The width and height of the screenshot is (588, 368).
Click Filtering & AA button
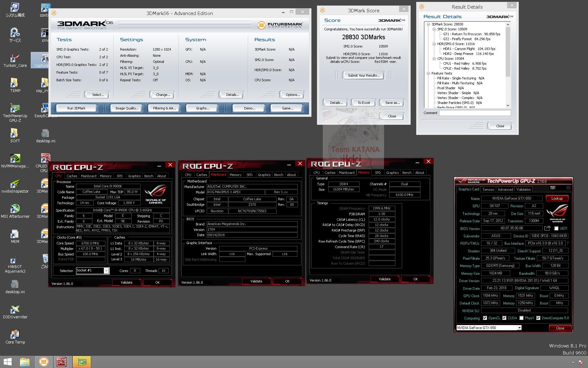tap(164, 108)
